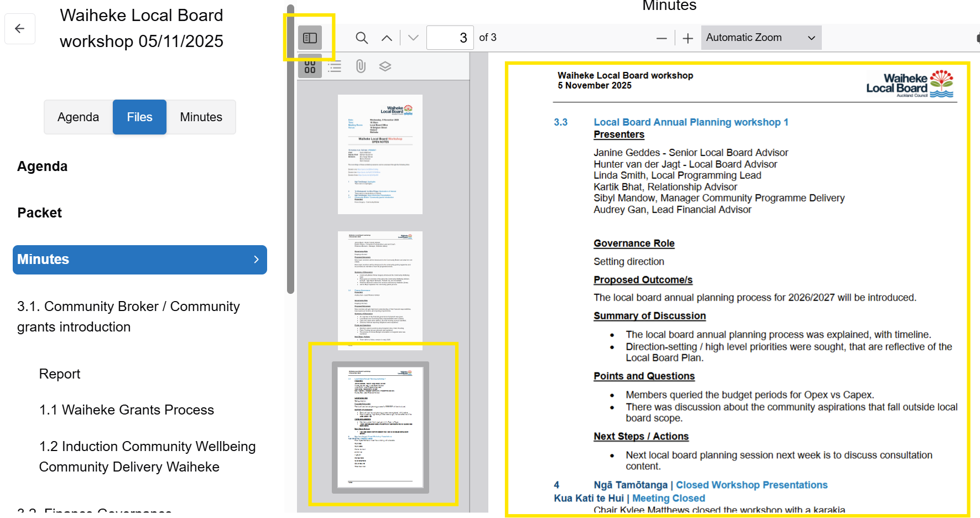Expand the Minutes section chevron
The height and width of the screenshot is (518, 980).
tap(256, 260)
